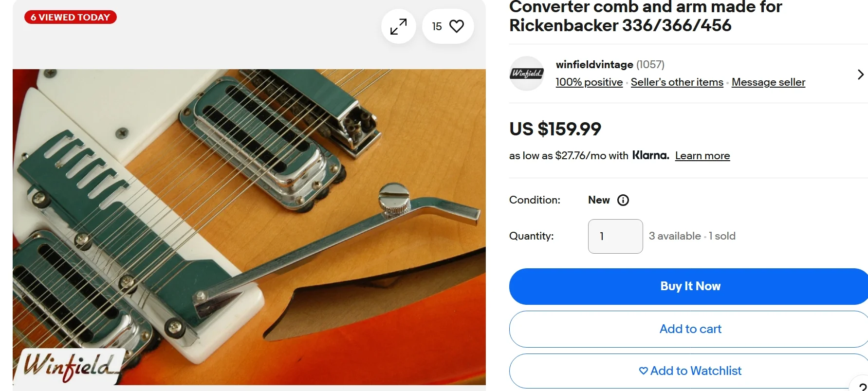Screen dimensions: 868x391
Task: Click the Message seller link
Action: (x=768, y=82)
